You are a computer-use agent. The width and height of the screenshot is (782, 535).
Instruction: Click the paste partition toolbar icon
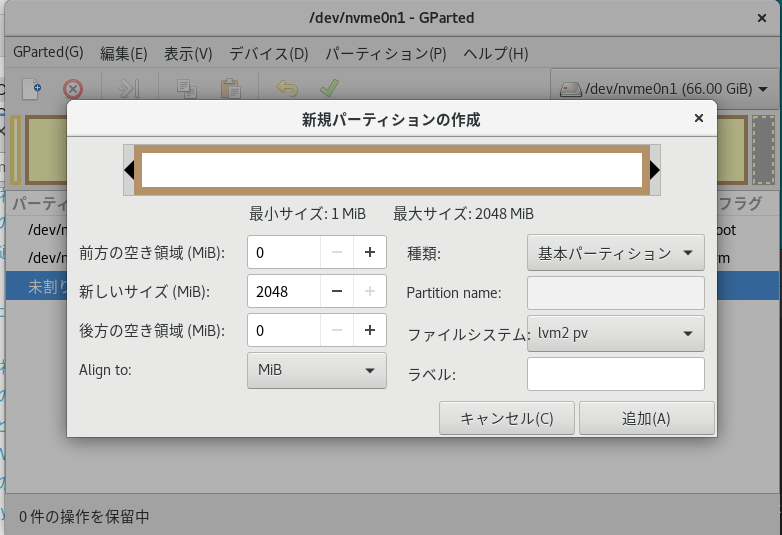tap(230, 88)
